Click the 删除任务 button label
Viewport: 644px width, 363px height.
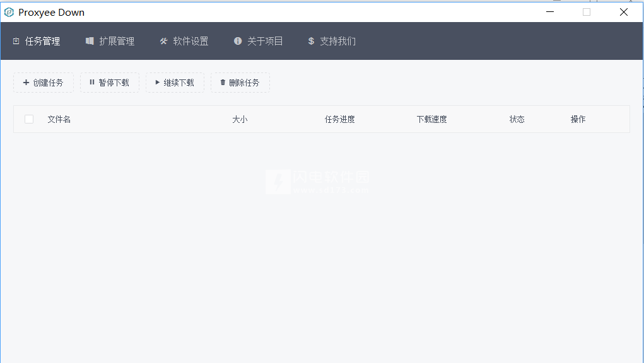tap(244, 83)
